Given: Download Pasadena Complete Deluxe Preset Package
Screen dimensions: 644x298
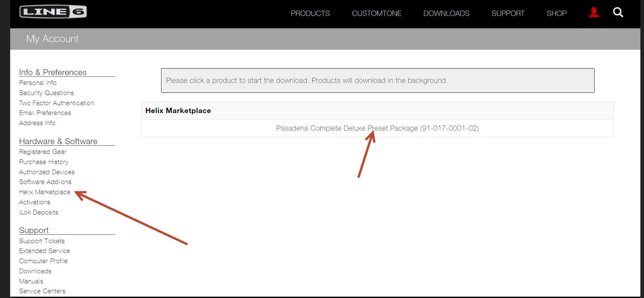Looking at the screenshot, I should (x=377, y=128).
